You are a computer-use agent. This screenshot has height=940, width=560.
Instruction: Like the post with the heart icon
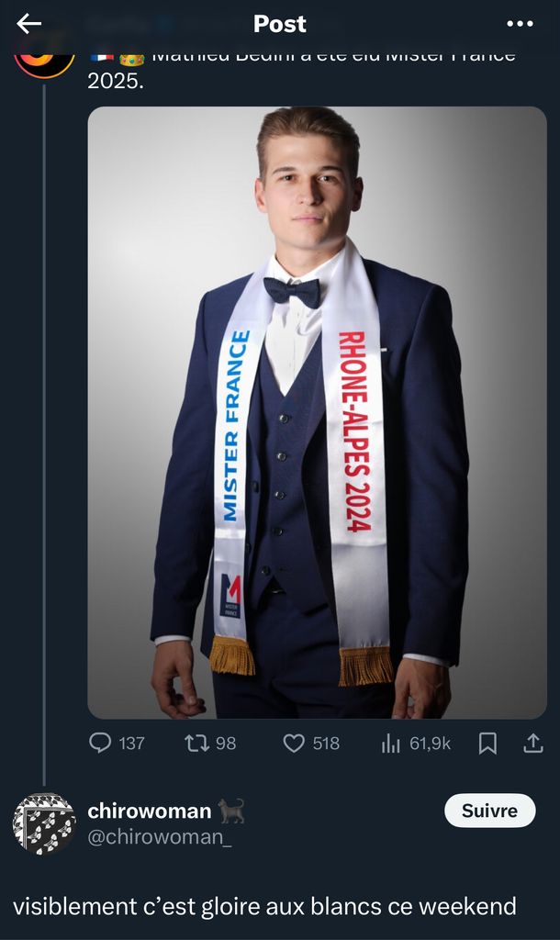(x=294, y=743)
